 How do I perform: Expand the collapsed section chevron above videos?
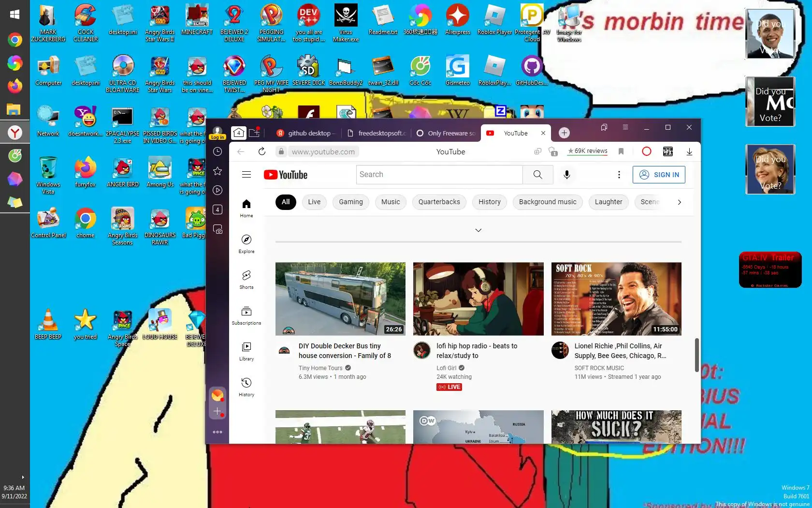click(478, 230)
